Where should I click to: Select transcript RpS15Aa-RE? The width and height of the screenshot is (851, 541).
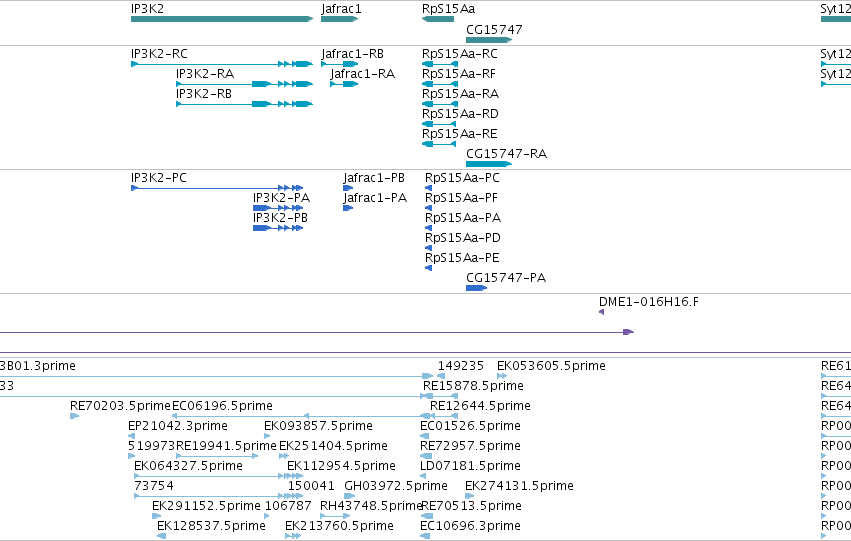coord(439,144)
